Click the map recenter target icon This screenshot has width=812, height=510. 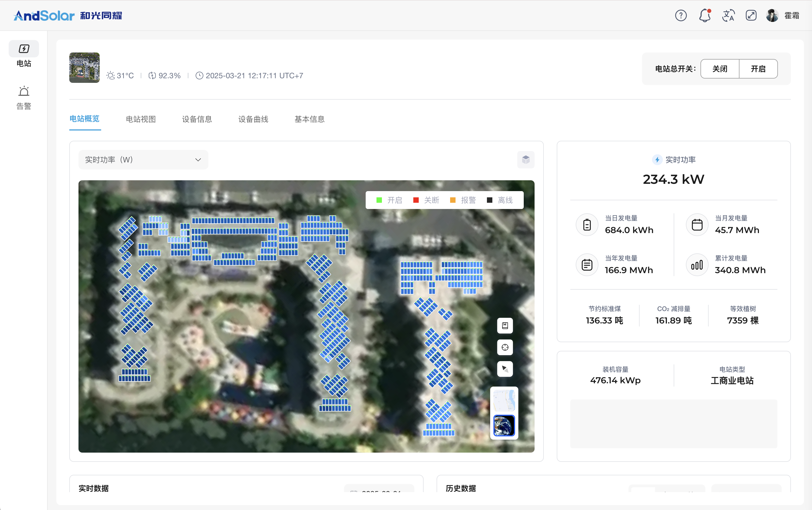[x=505, y=347]
